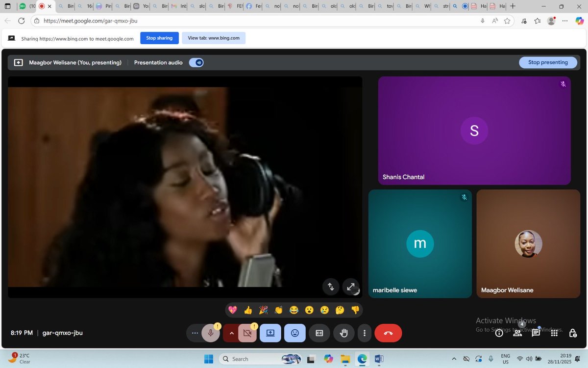Viewport: 588px width, 368px height.
Task: Refresh the browser page
Action: pos(21,21)
